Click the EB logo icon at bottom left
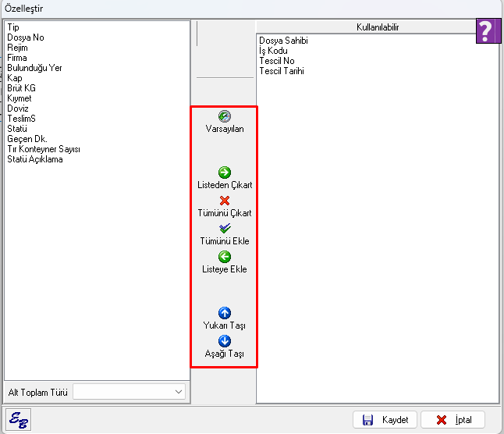 17,420
